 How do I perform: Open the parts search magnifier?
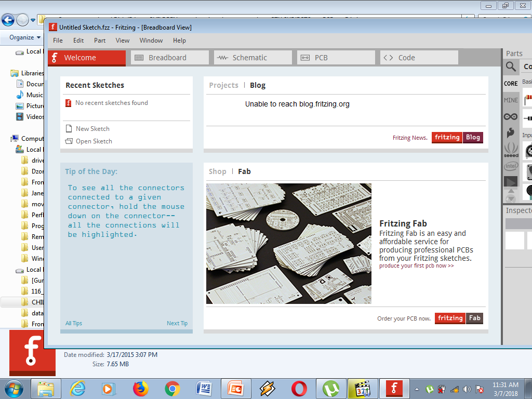click(511, 66)
